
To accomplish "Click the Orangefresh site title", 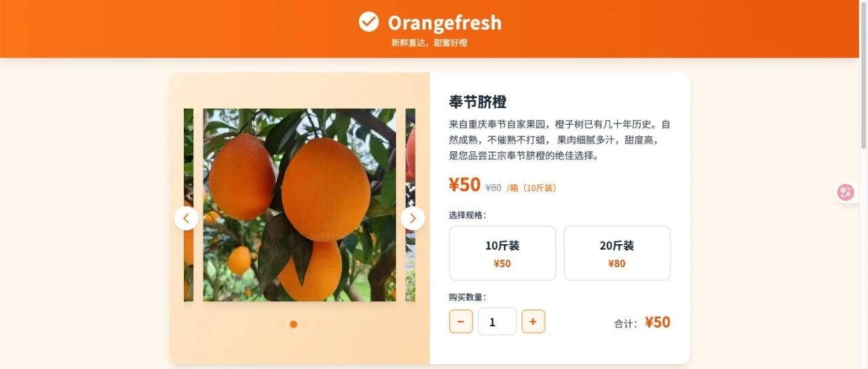I will (445, 22).
